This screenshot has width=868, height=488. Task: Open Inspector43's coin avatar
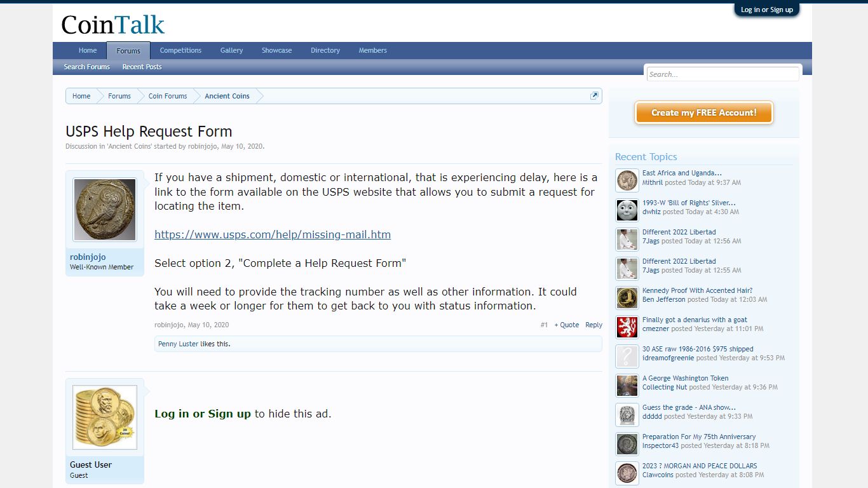(627, 444)
